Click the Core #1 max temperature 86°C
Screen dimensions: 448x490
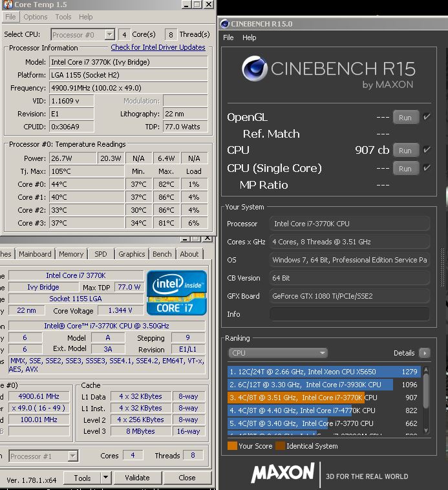(167, 197)
